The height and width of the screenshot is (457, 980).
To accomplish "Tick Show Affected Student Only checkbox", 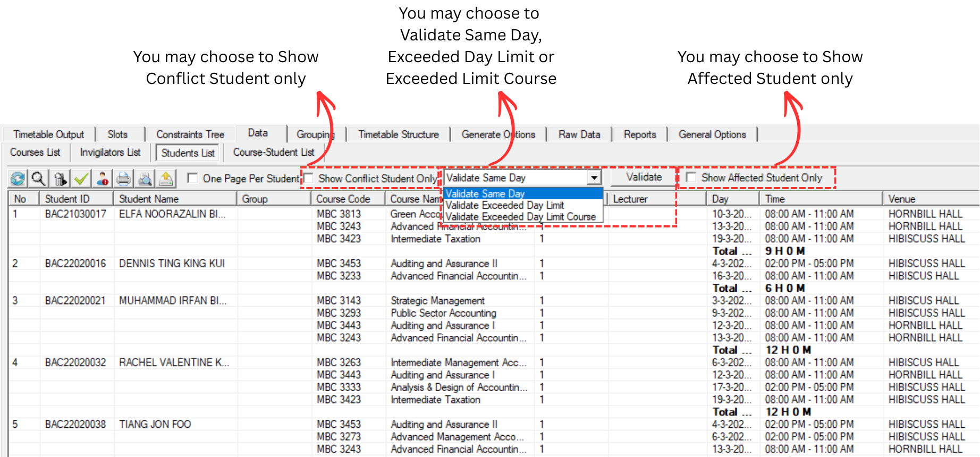I will click(x=691, y=177).
